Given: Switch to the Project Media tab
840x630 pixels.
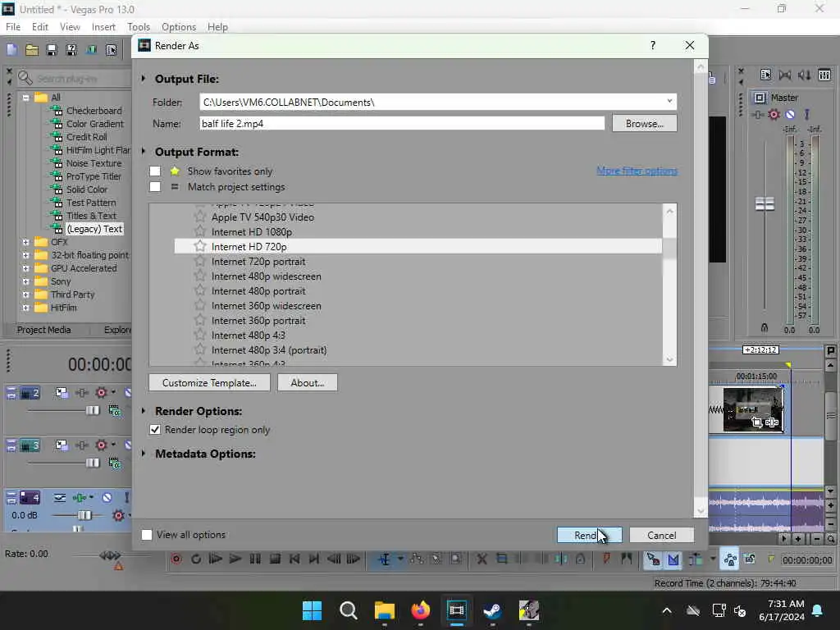Looking at the screenshot, I should (44, 330).
